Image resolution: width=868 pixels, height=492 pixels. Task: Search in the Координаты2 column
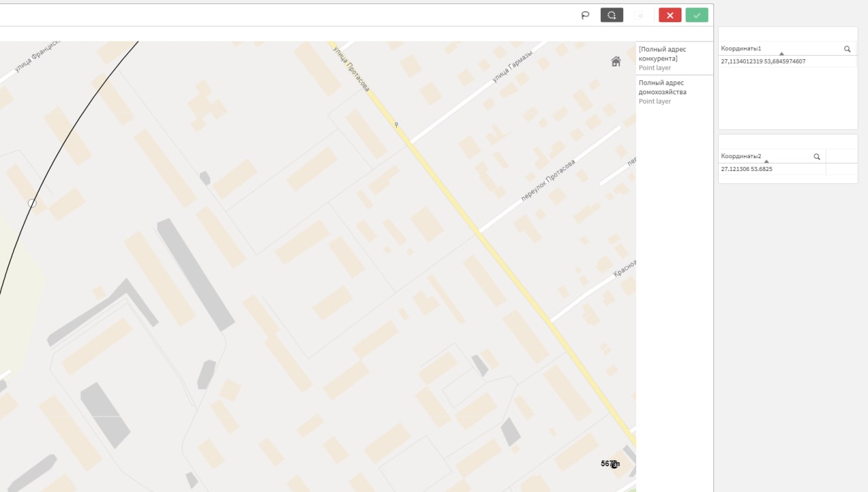(816, 156)
